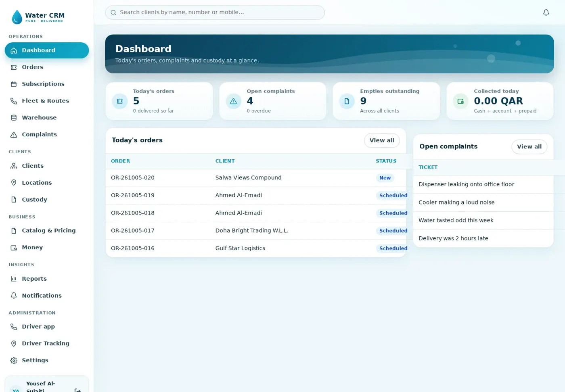Click View all in Open complaints
The image size is (565, 392).
(529, 147)
